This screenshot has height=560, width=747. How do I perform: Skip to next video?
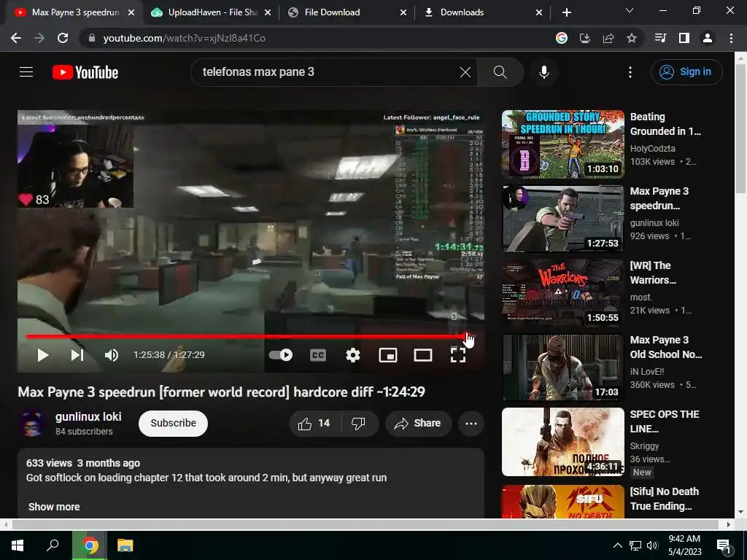pyautogui.click(x=77, y=355)
